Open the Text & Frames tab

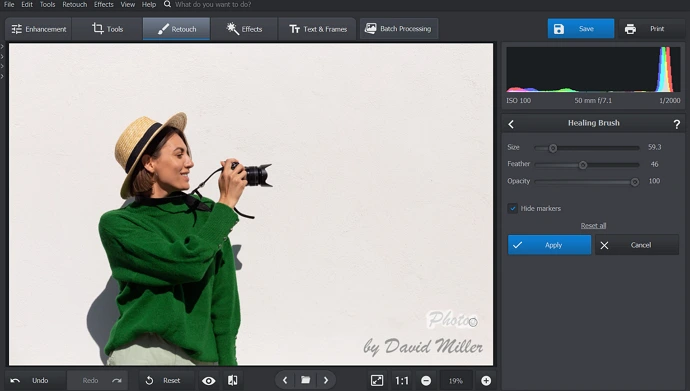[x=318, y=29]
